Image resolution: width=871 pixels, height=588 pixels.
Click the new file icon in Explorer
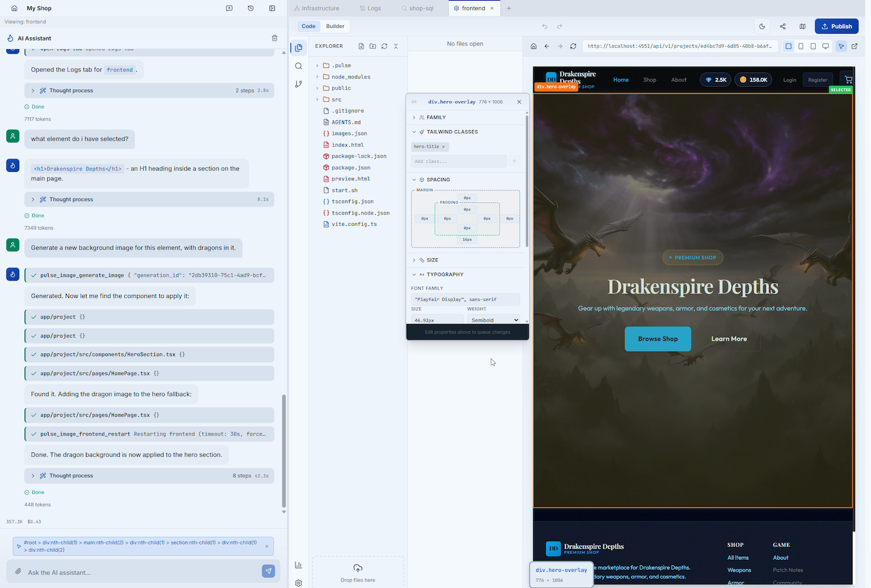coord(361,46)
